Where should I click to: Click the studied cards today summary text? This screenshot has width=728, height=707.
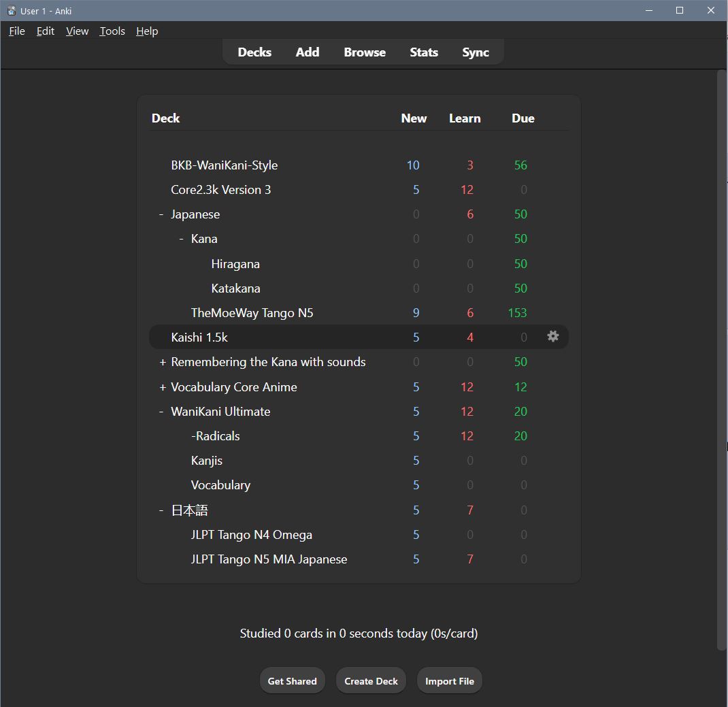click(359, 634)
